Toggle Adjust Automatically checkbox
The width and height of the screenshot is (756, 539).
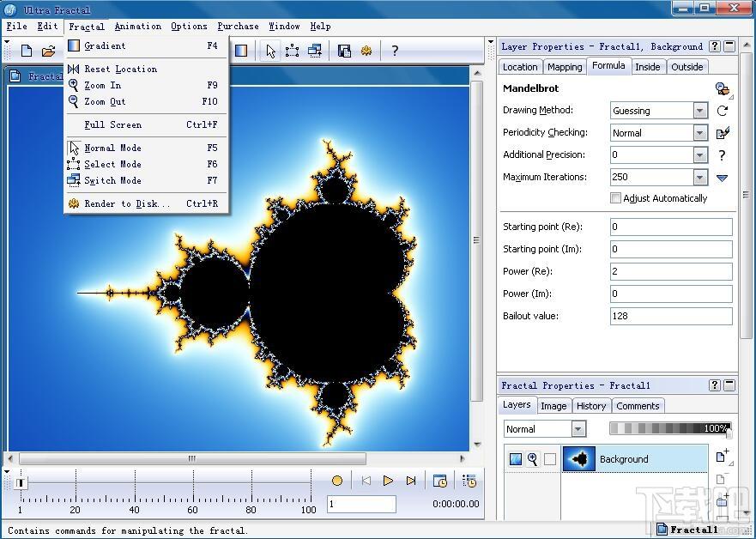[615, 198]
